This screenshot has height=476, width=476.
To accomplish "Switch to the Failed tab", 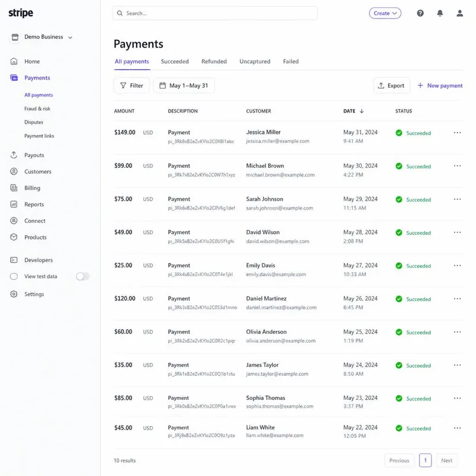I will (x=291, y=61).
